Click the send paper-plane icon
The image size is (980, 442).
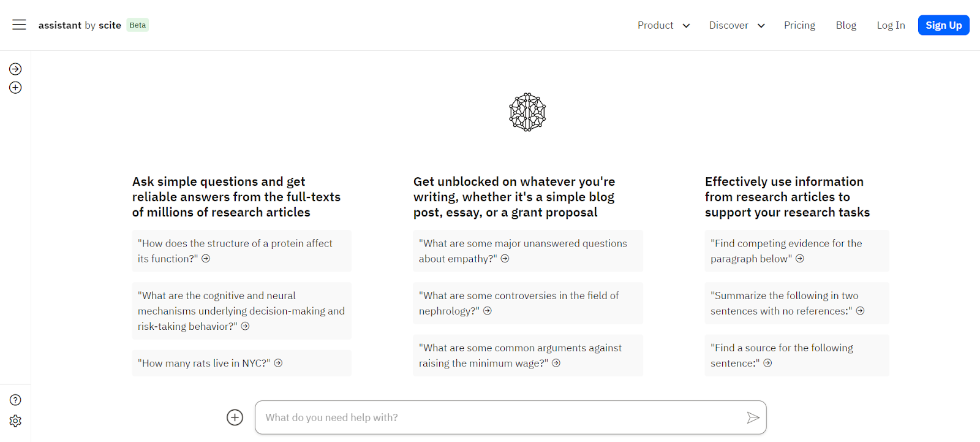tap(753, 417)
